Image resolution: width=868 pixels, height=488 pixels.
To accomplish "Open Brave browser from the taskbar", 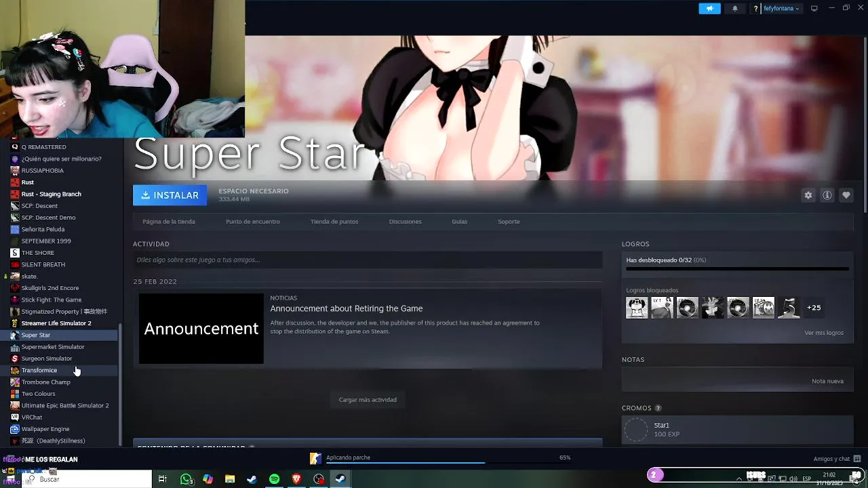I will 296,479.
